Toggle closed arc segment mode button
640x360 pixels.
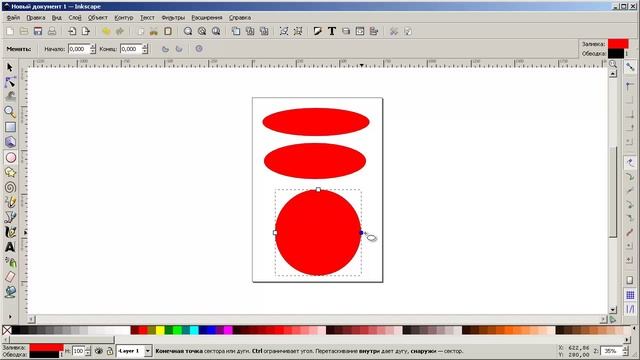point(165,49)
